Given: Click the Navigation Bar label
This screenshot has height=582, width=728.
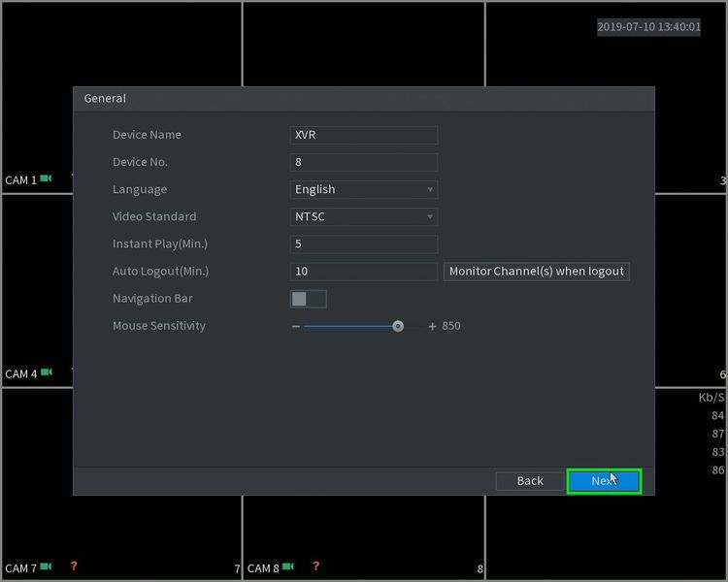Looking at the screenshot, I should click(x=152, y=299).
